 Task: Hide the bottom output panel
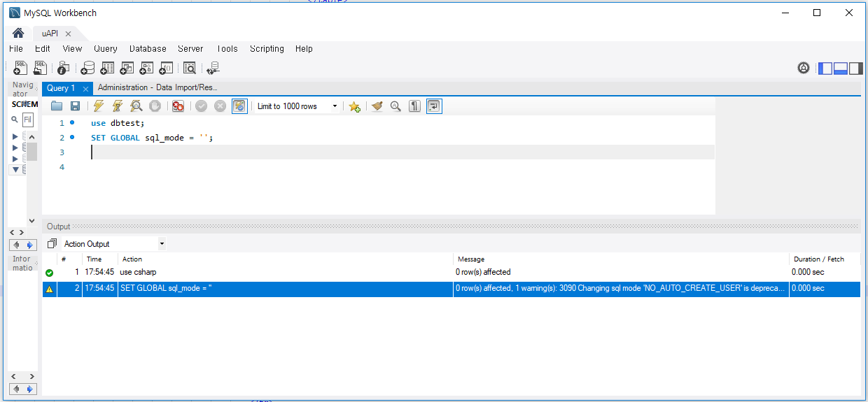coord(840,68)
